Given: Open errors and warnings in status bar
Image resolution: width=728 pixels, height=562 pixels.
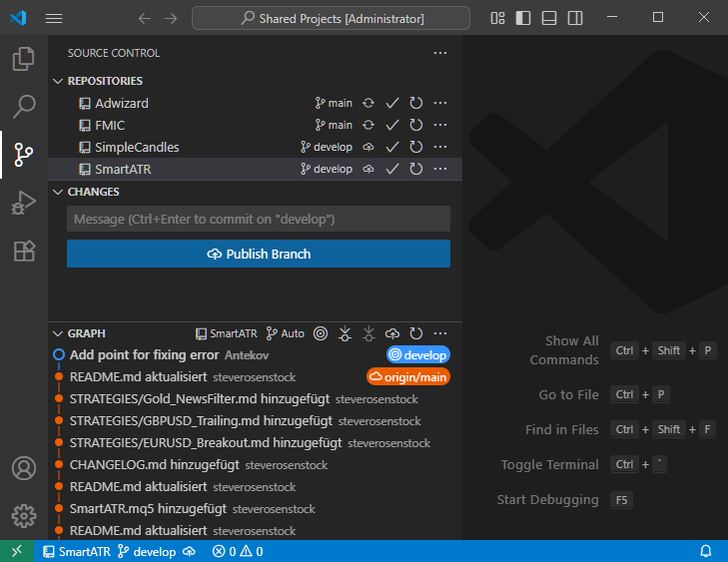Looking at the screenshot, I should [x=238, y=551].
